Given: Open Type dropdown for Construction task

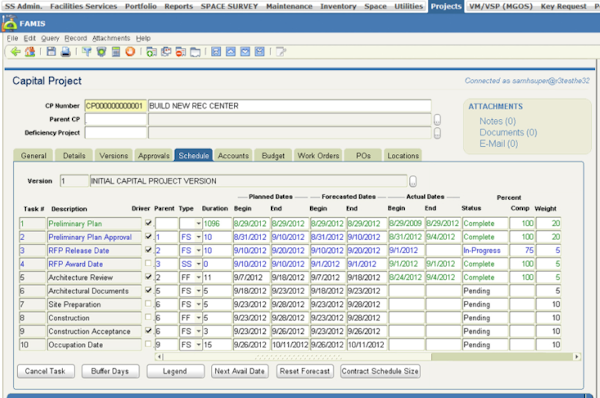Looking at the screenshot, I should click(198, 318).
